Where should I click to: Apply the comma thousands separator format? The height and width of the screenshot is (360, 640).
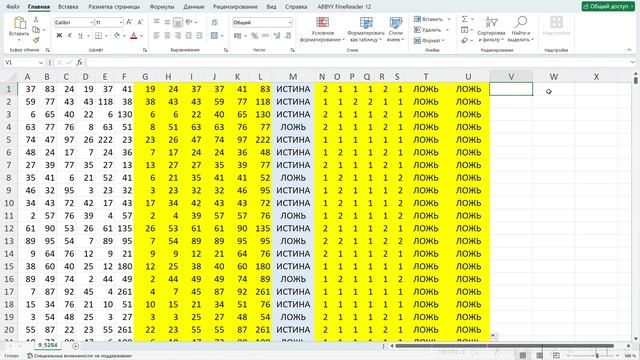(x=265, y=36)
